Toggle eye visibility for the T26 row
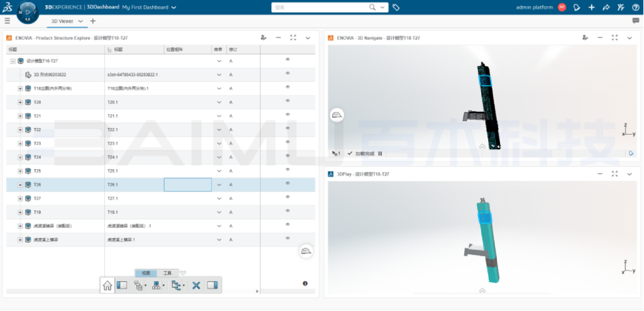This screenshot has height=311, width=644. pos(287,184)
